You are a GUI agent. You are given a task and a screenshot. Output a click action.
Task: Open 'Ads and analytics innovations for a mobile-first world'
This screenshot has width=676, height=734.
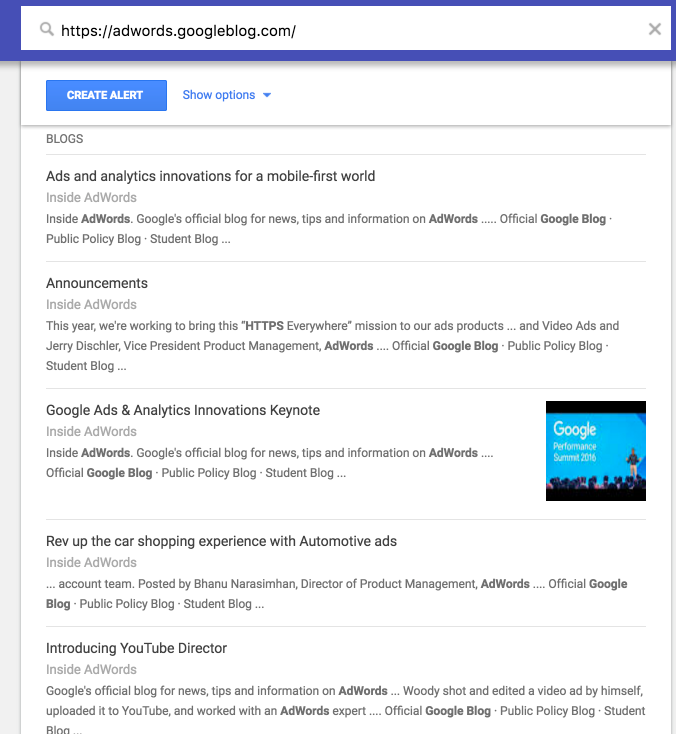click(210, 176)
